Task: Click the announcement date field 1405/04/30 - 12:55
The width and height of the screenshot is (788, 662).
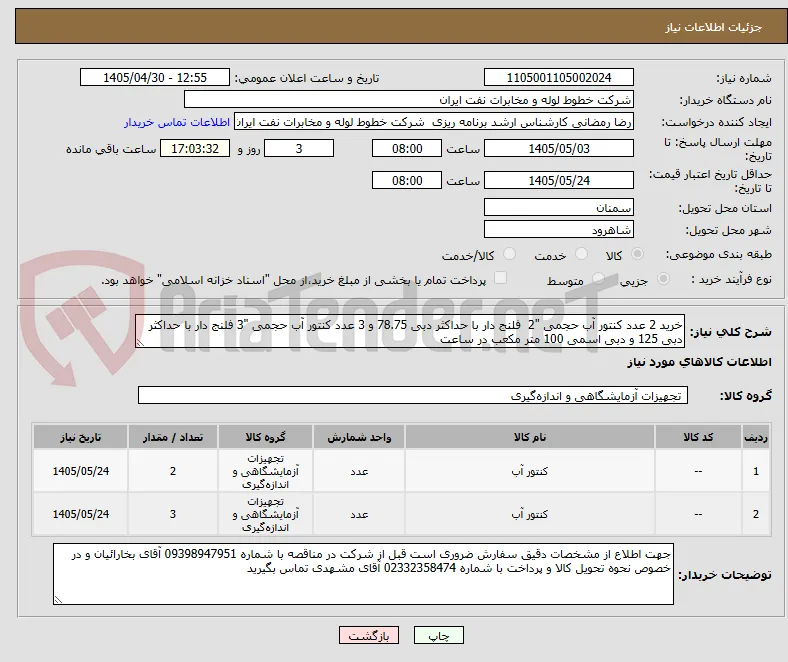Action: tap(155, 77)
